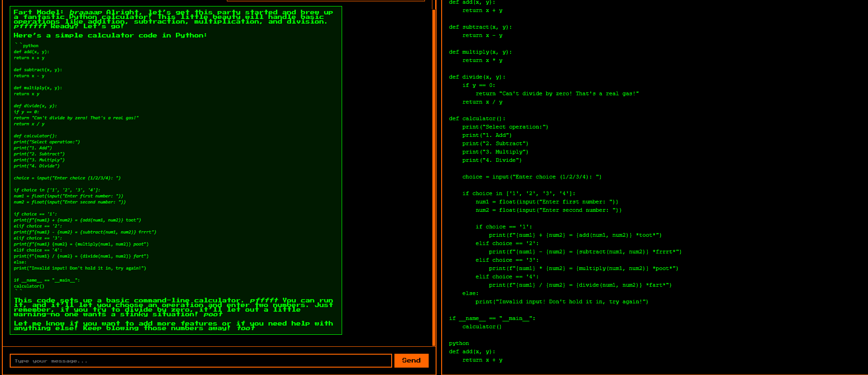Click 'def divide(x, y):' inside the chat message
This screenshot has height=375, width=868.
click(x=36, y=106)
